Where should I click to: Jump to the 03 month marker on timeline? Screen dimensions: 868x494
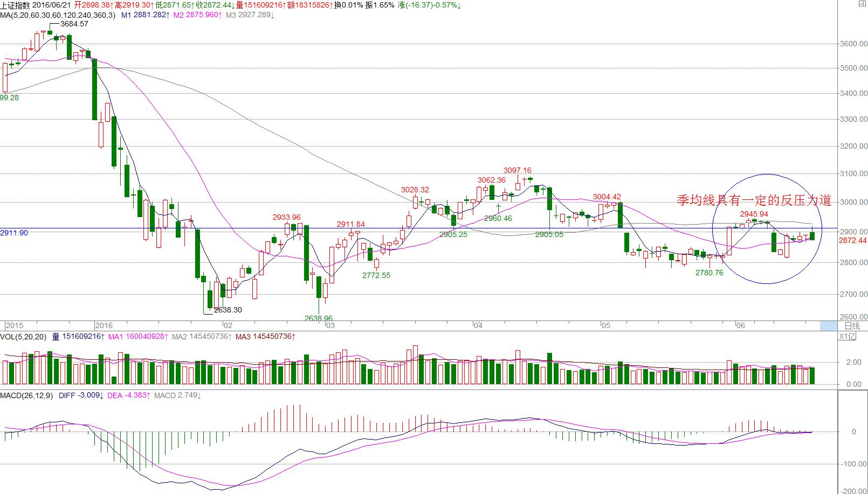pos(330,325)
